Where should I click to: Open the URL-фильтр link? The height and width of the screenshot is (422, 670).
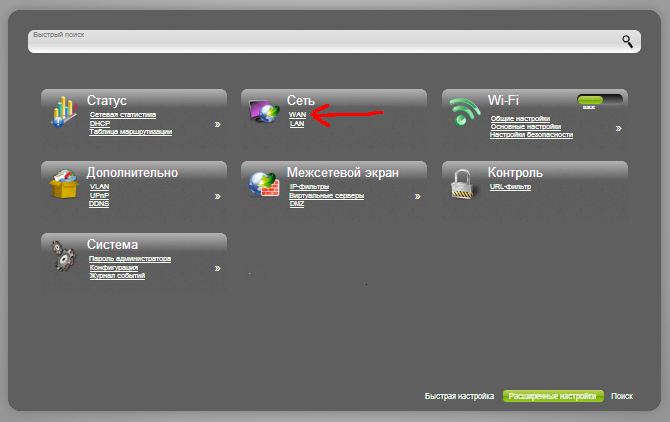pyautogui.click(x=510, y=187)
